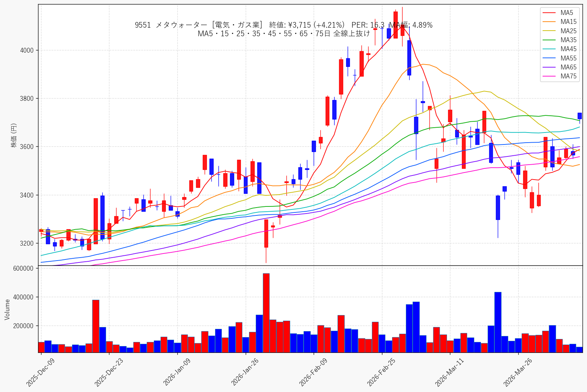This screenshot has width=587, height=392.
Task: Click the Volume axis title
Action: pos(7,309)
